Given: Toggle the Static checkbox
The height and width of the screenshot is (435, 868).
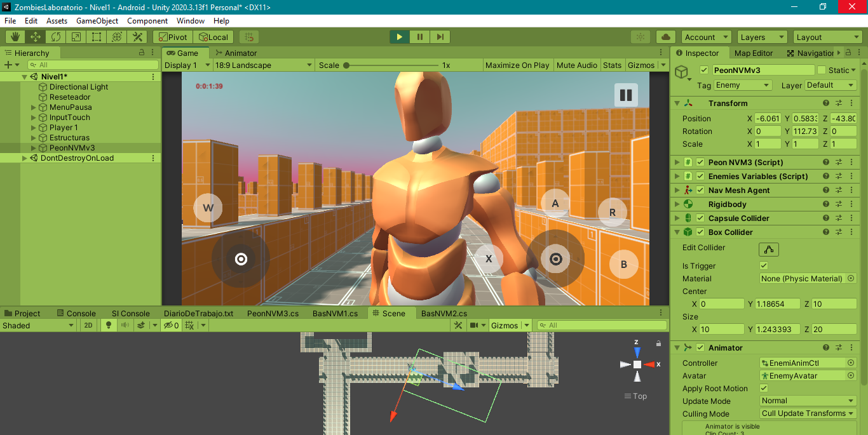Looking at the screenshot, I should pos(822,70).
